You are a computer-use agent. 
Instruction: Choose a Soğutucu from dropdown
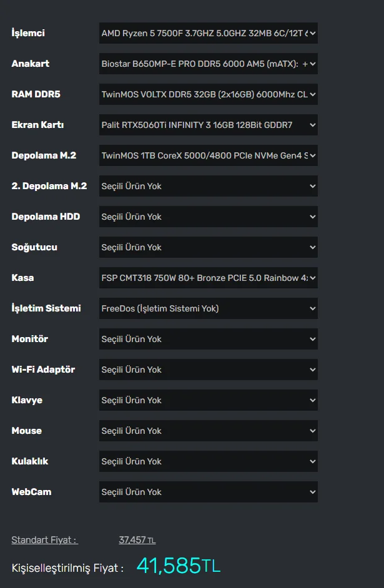click(208, 247)
